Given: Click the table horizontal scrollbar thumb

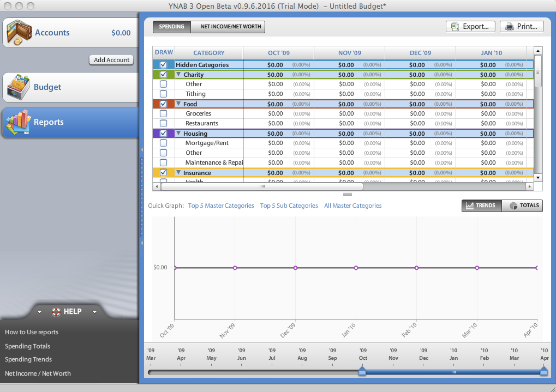Looking at the screenshot, I should point(262,186).
